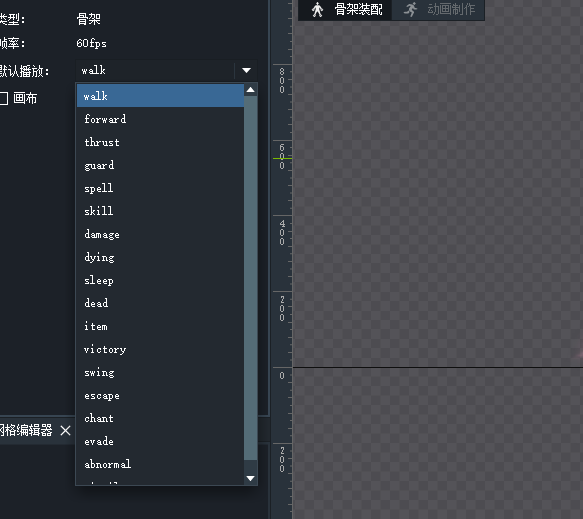The image size is (583, 519).
Task: Click the running figure icon on 动画制作
Action: tap(411, 10)
